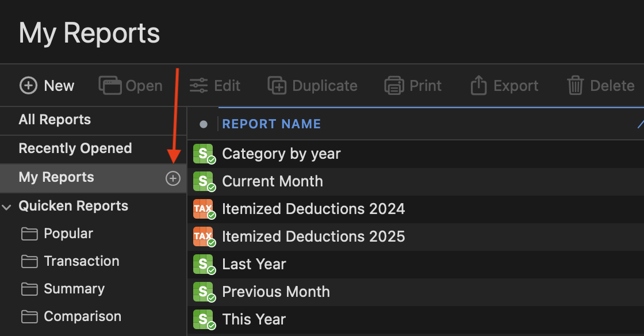Image resolution: width=644 pixels, height=336 pixels.
Task: Select the Itemized Deductions 2024 report name
Action: coord(313,209)
